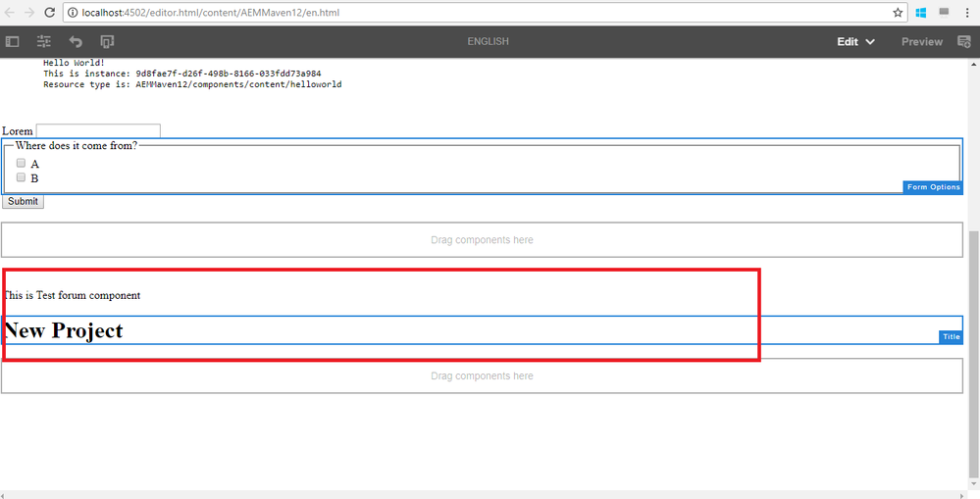This screenshot has height=499, width=980.
Task: Click the Submit button
Action: click(x=24, y=201)
